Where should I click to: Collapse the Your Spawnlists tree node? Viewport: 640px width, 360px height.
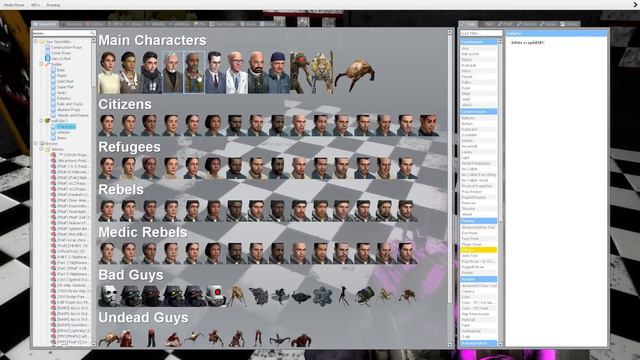coord(36,41)
